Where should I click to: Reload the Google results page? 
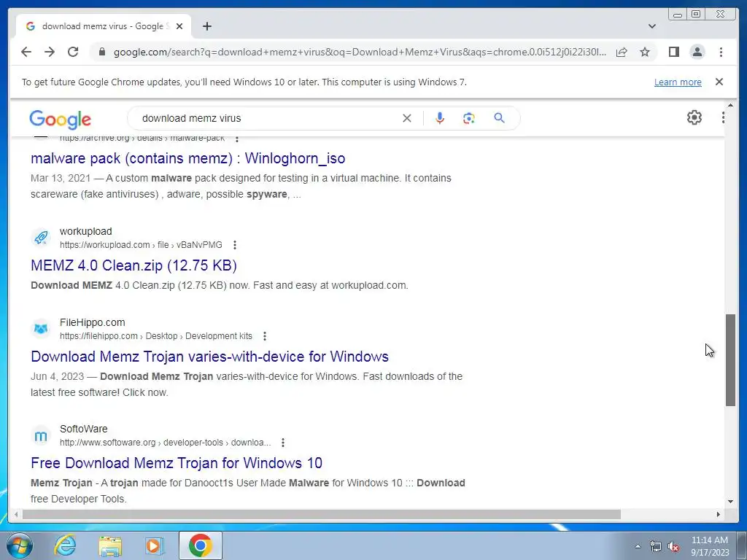(73, 52)
